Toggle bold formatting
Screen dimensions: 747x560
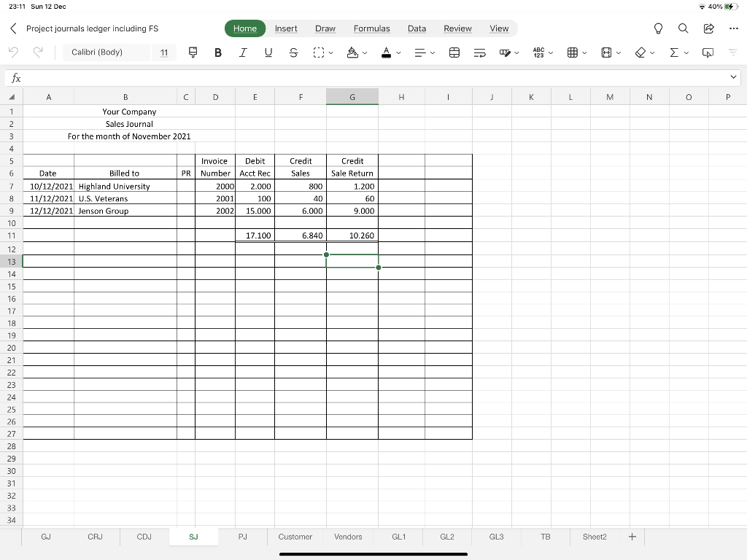(217, 52)
